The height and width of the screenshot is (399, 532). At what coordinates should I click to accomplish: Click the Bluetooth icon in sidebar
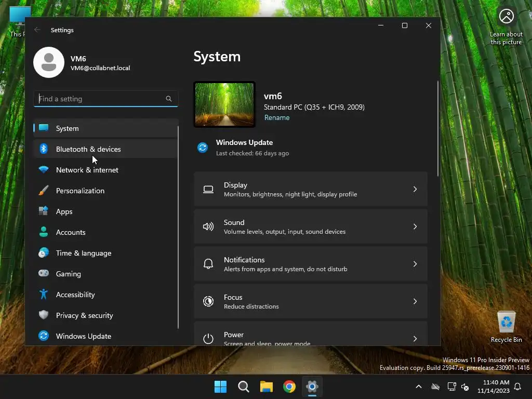coord(44,149)
